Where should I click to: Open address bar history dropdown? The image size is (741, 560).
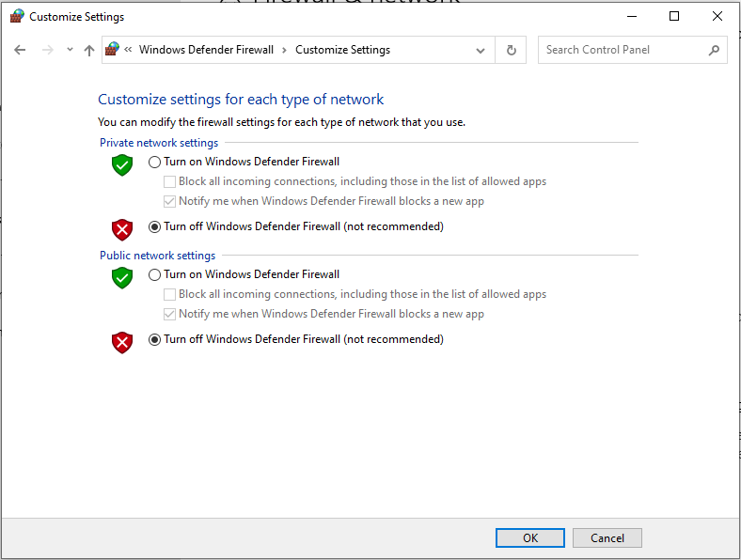click(481, 50)
